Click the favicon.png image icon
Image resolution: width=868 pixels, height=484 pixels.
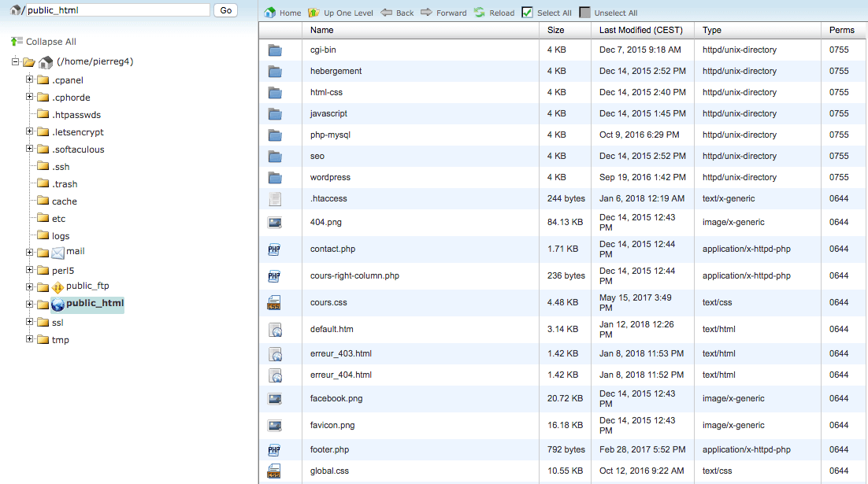click(x=275, y=425)
